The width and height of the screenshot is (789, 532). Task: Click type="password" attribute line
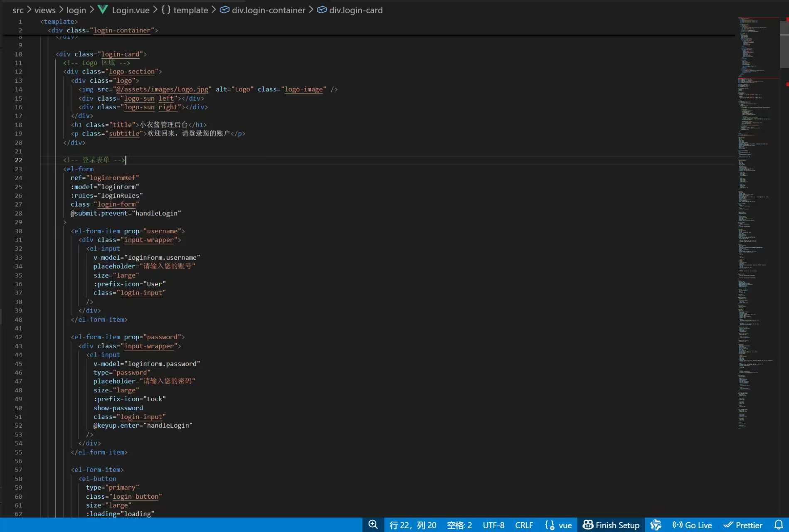[122, 373]
